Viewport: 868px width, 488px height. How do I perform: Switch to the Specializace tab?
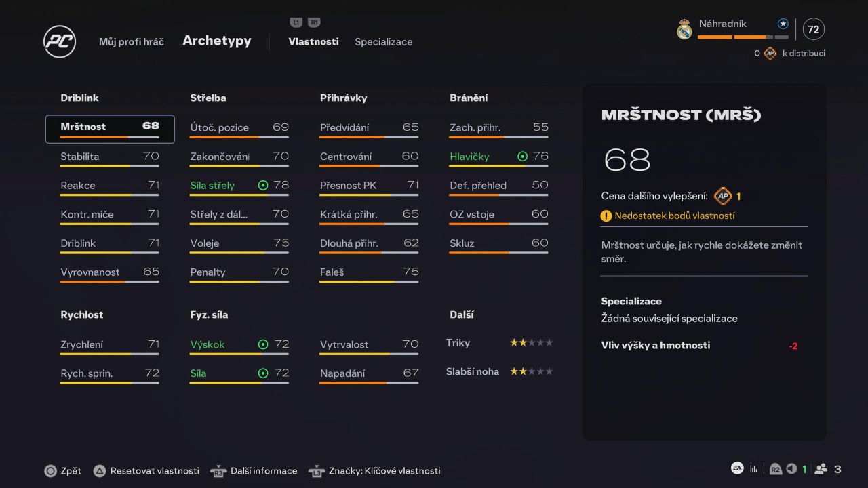click(x=383, y=42)
